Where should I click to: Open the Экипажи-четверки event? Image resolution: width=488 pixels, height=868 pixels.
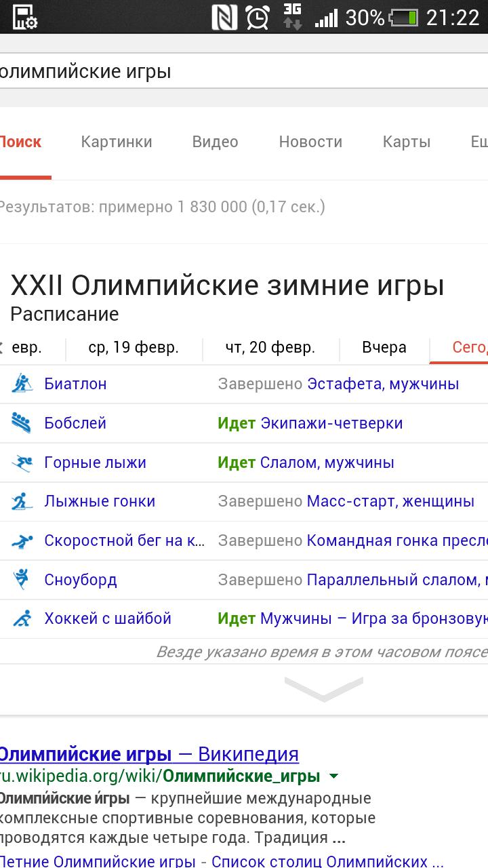pyautogui.click(x=331, y=423)
